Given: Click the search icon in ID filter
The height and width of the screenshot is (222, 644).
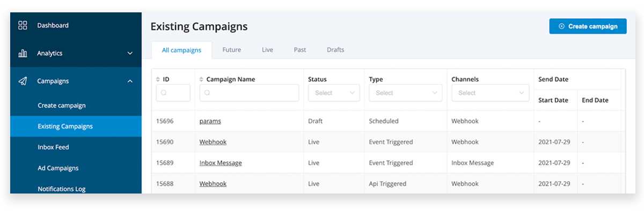Looking at the screenshot, I should pyautogui.click(x=164, y=93).
